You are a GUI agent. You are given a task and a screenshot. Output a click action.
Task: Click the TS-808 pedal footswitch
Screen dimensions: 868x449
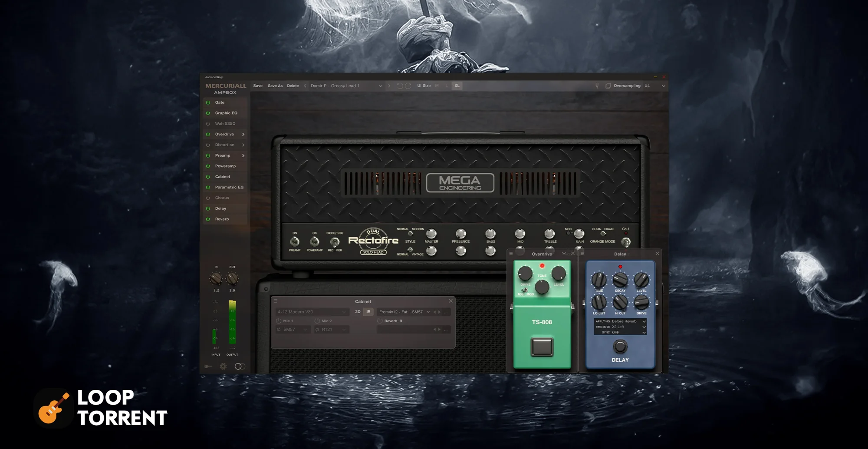tap(542, 347)
